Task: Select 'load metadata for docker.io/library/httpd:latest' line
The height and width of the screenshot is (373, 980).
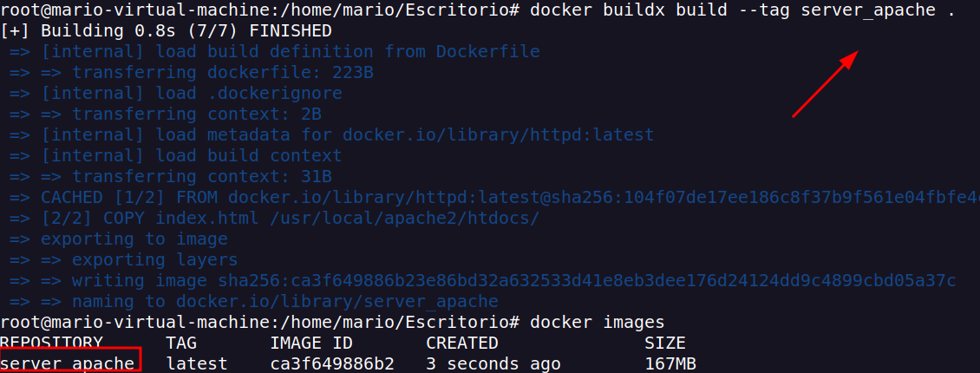Action: [x=332, y=135]
